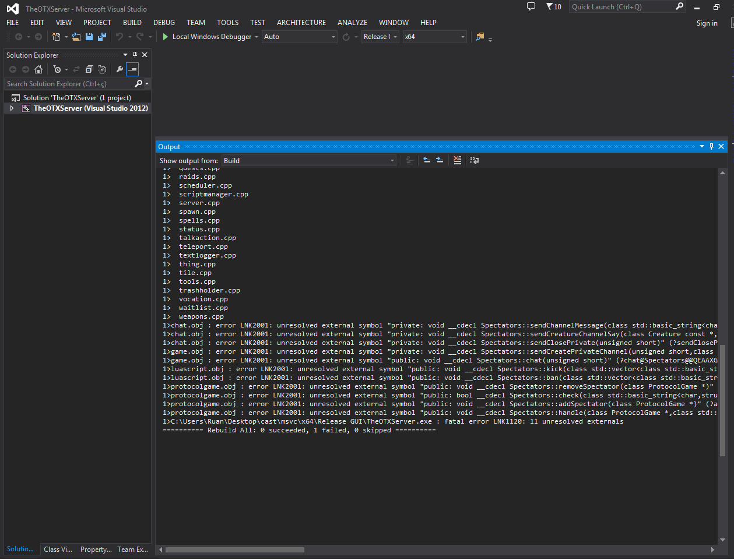
Task: Click the Solution Explorer Back arrow icon
Action: click(13, 69)
